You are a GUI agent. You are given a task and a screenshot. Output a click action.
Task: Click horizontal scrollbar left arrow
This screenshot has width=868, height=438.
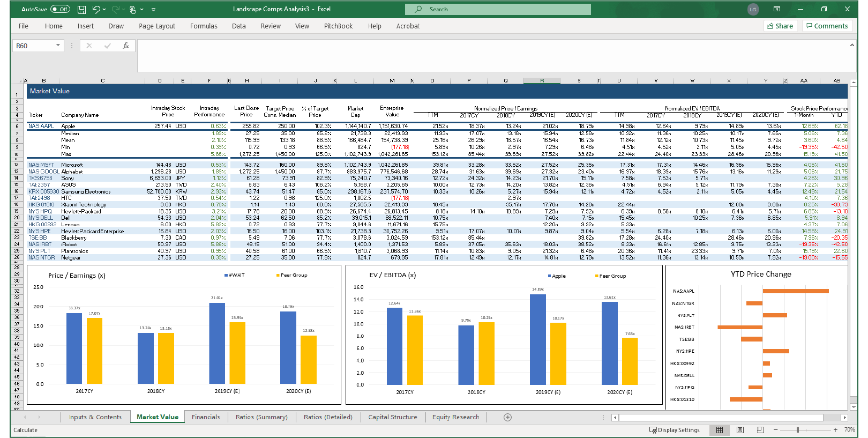click(615, 418)
